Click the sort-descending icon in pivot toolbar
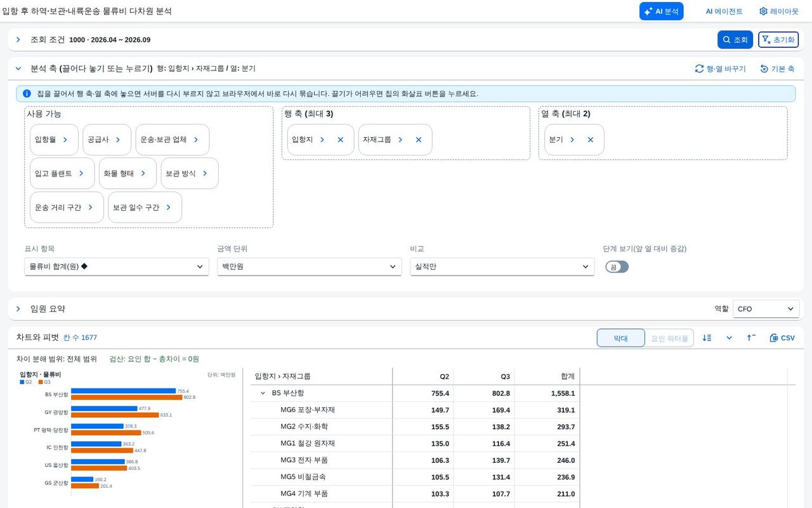The height and width of the screenshot is (508, 812). point(707,338)
